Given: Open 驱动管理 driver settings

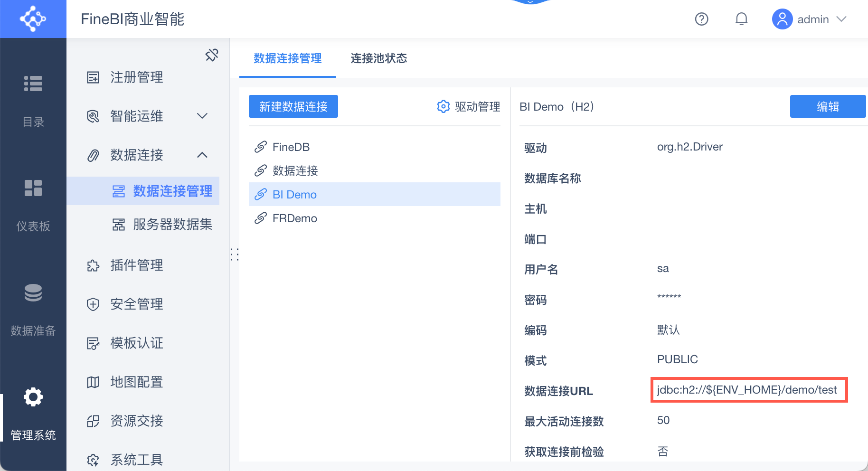Looking at the screenshot, I should (468, 106).
